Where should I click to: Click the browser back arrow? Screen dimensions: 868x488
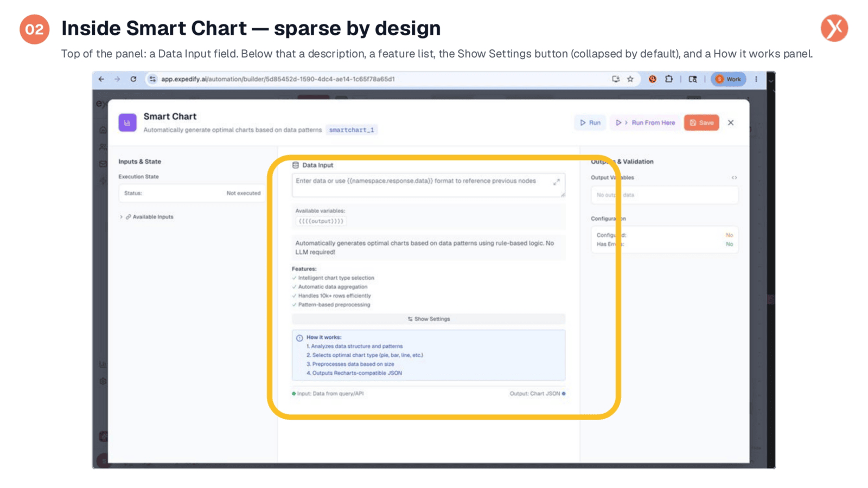pyautogui.click(x=101, y=79)
